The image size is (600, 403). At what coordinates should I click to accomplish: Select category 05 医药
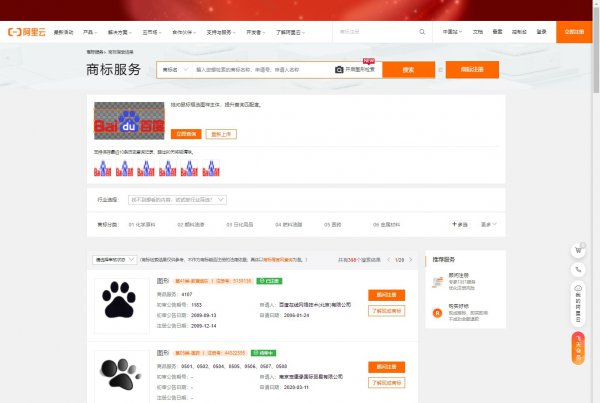[333, 225]
